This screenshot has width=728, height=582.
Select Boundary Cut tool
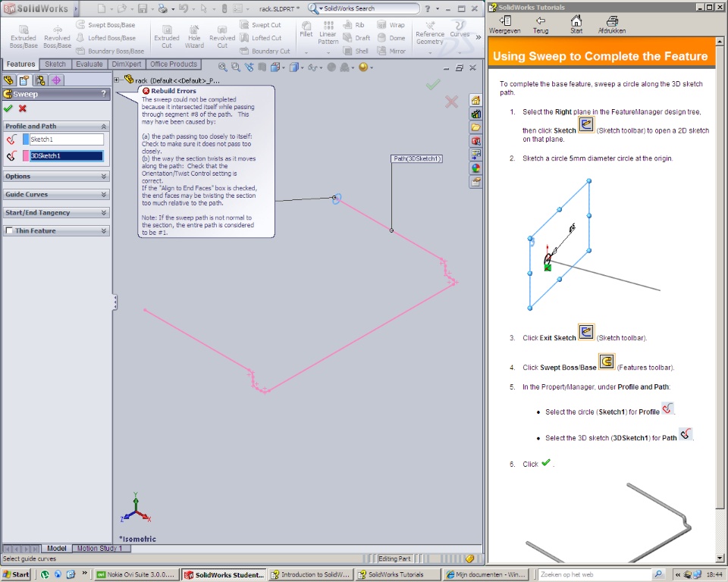coord(265,51)
